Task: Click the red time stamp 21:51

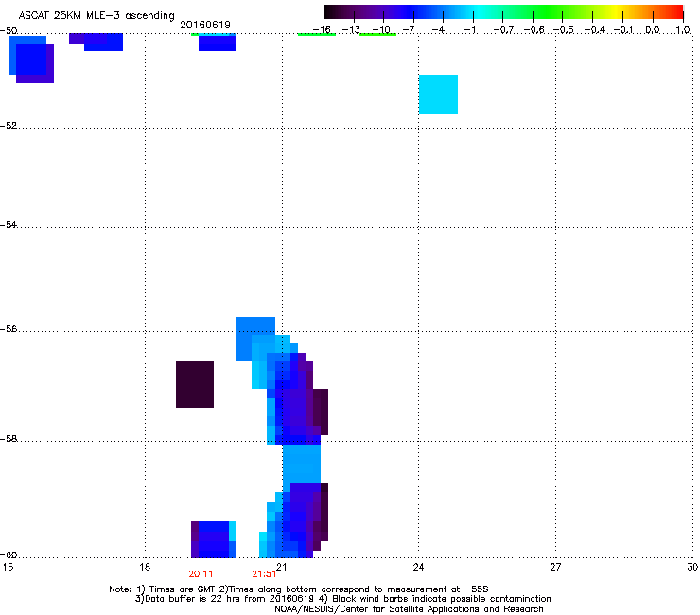Action: click(264, 574)
